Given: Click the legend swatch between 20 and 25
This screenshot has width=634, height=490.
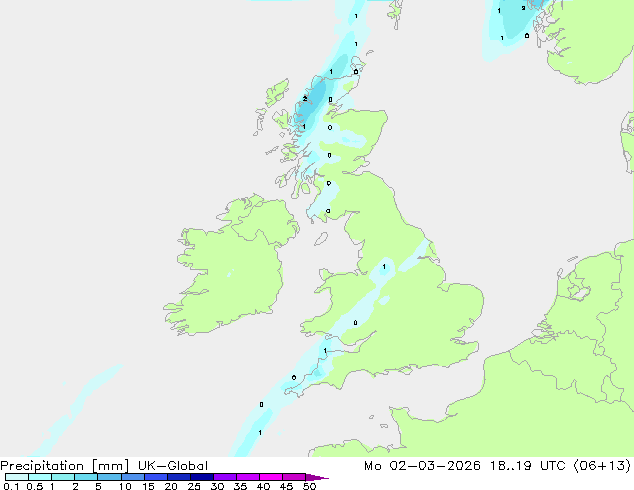Looking at the screenshot, I should (179, 477).
